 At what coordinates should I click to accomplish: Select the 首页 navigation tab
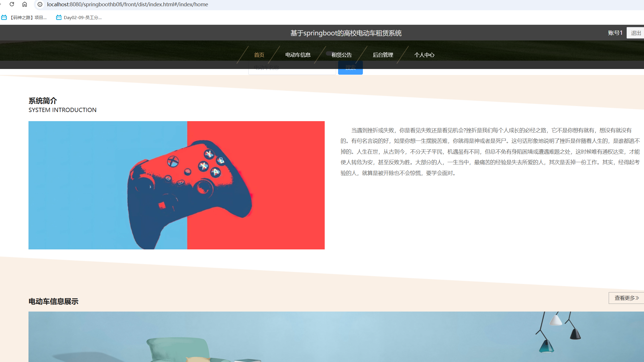pyautogui.click(x=259, y=55)
